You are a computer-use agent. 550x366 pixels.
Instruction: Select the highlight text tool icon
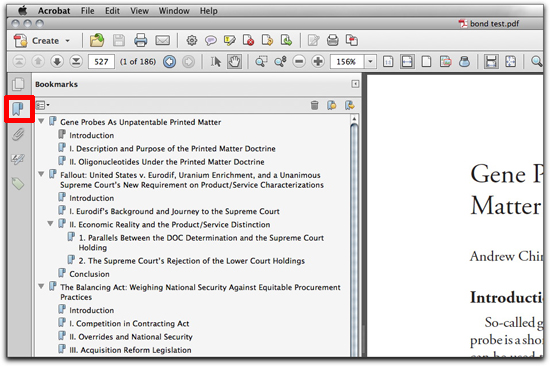tap(229, 40)
